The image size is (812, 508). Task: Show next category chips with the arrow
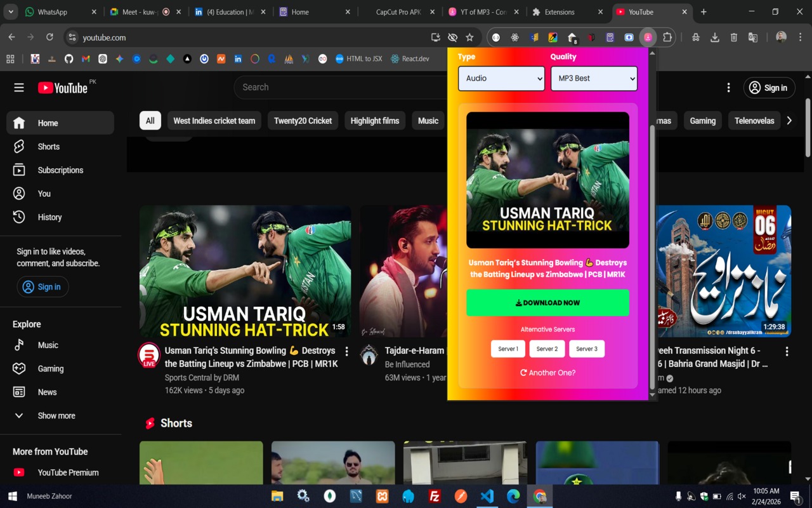pyautogui.click(x=789, y=121)
